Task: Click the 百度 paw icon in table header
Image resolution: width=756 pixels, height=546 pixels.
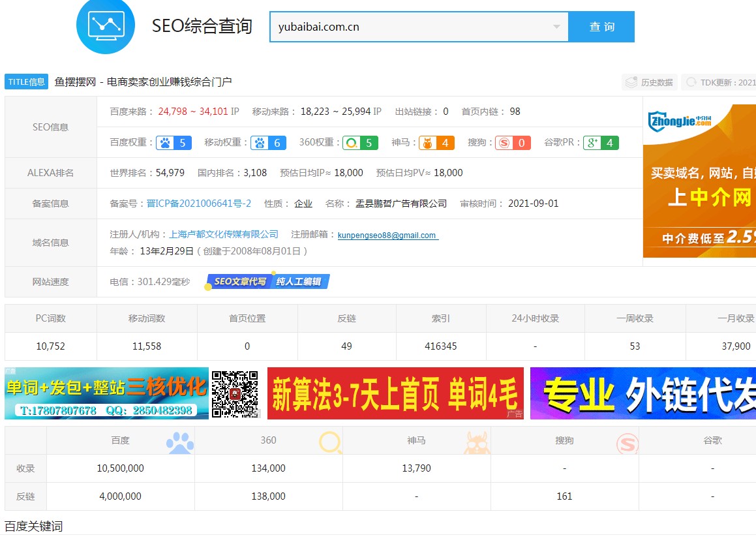Action: (180, 442)
